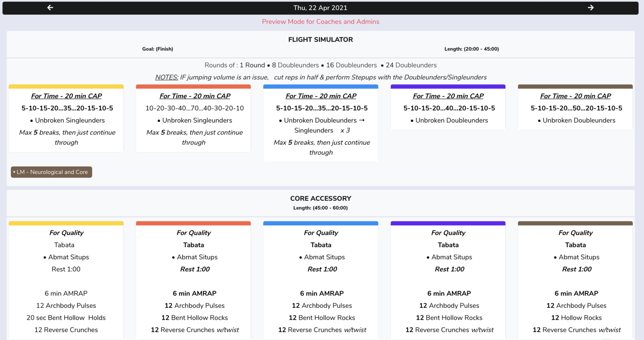Click Length: (45:00 - 60:00) text
This screenshot has height=340, width=644.
(321, 208)
